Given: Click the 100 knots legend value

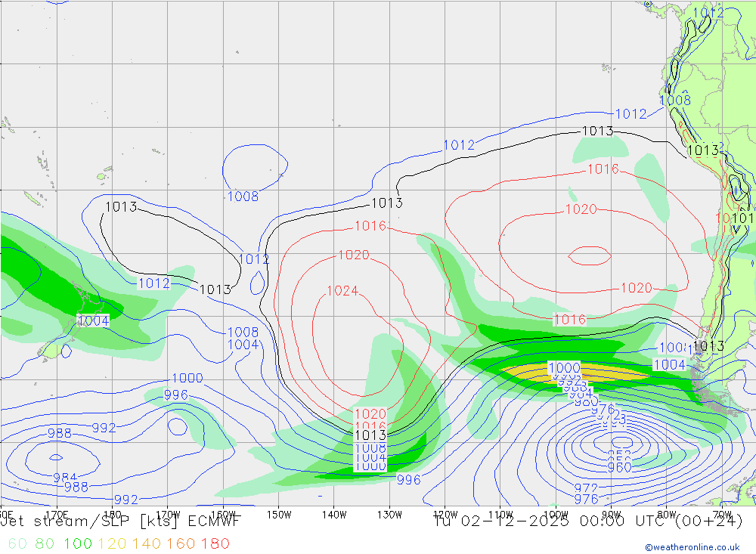Looking at the screenshot, I should pos(78,544).
